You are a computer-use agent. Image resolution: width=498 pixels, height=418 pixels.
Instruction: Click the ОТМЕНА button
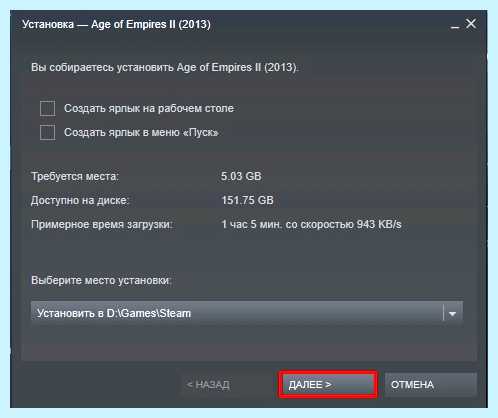pos(431,385)
